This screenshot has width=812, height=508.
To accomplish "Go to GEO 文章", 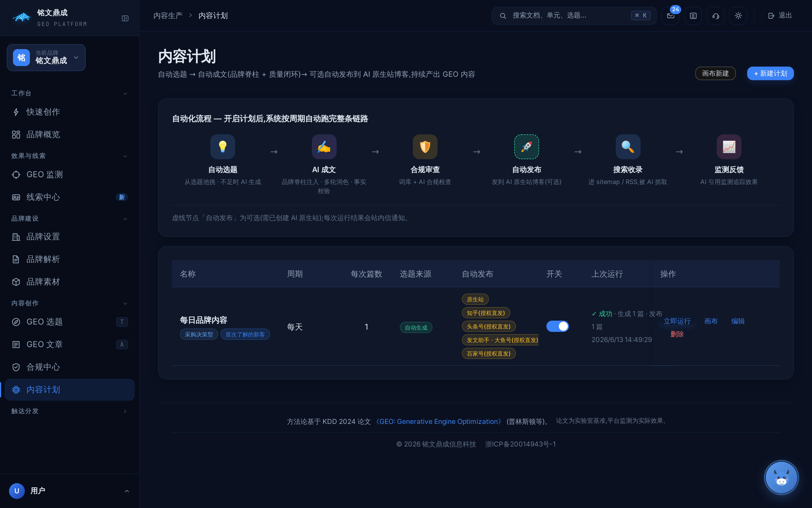I will point(69,344).
